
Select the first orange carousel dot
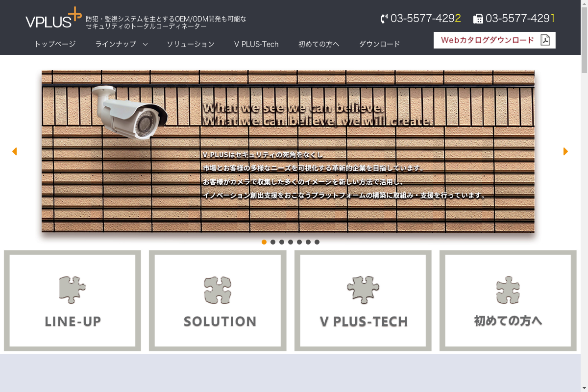point(264,242)
